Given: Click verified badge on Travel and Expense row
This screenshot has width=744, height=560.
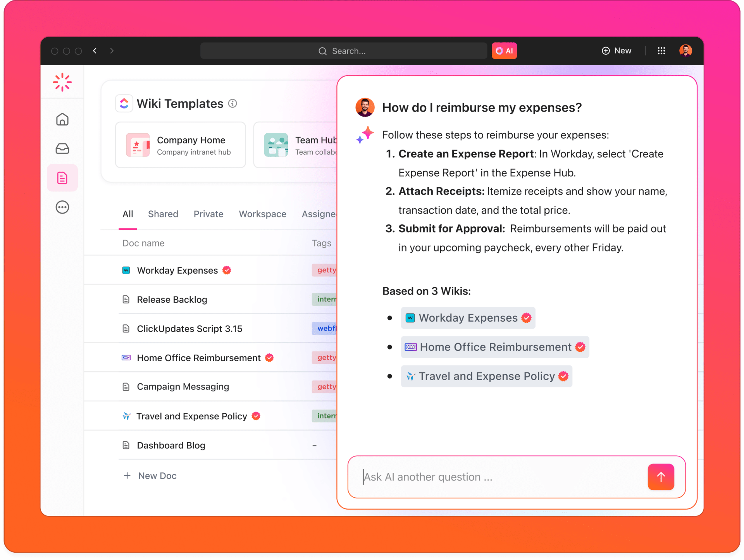Looking at the screenshot, I should tap(256, 416).
